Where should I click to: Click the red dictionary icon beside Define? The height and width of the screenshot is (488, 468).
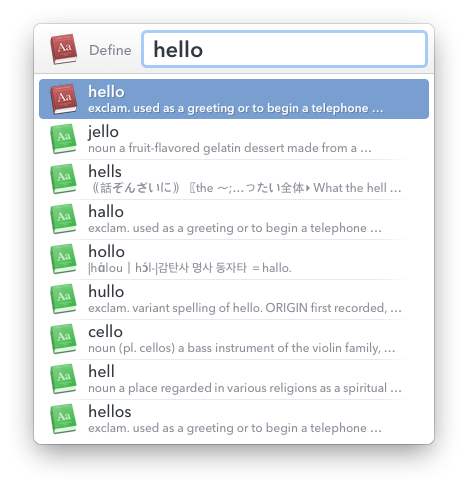(64, 49)
